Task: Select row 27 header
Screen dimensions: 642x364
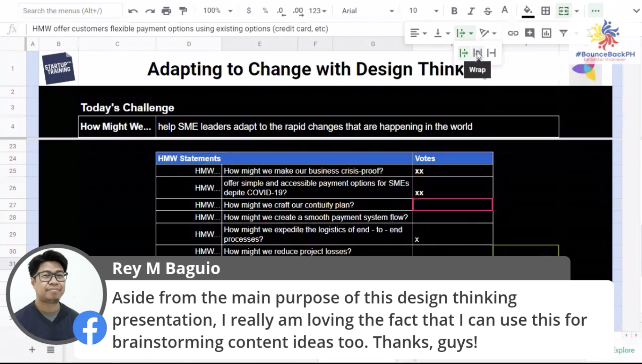Action: click(x=13, y=205)
